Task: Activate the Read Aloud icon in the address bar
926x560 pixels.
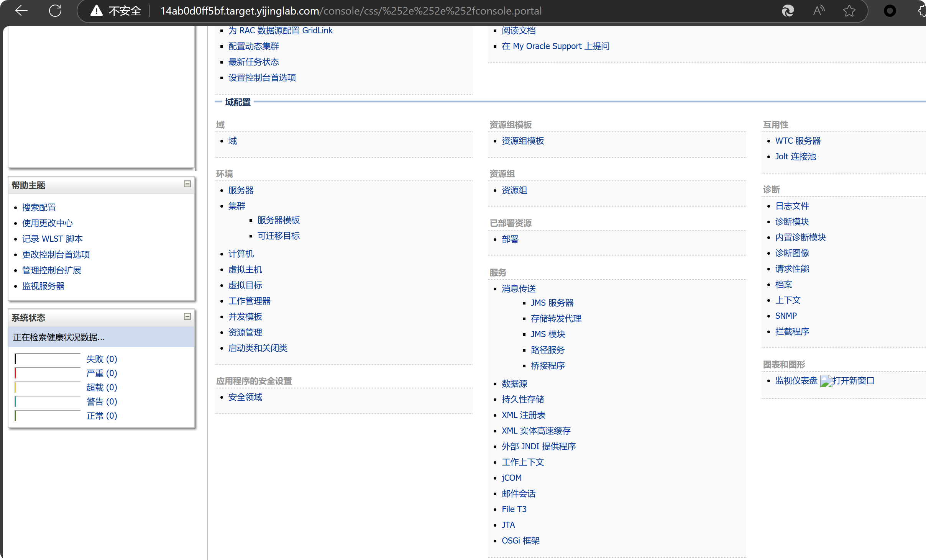Action: click(x=818, y=11)
